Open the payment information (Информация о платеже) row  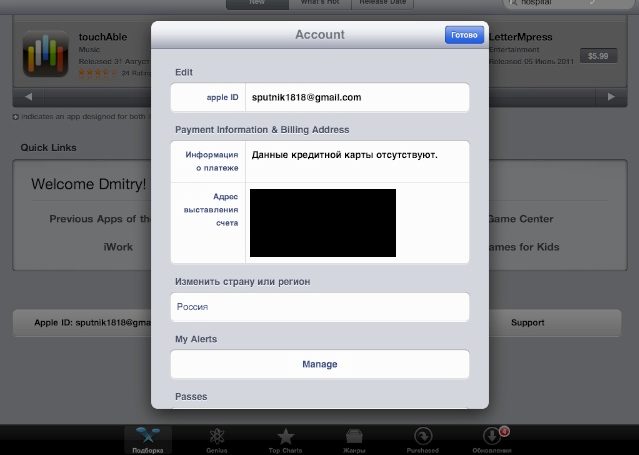pos(319,161)
